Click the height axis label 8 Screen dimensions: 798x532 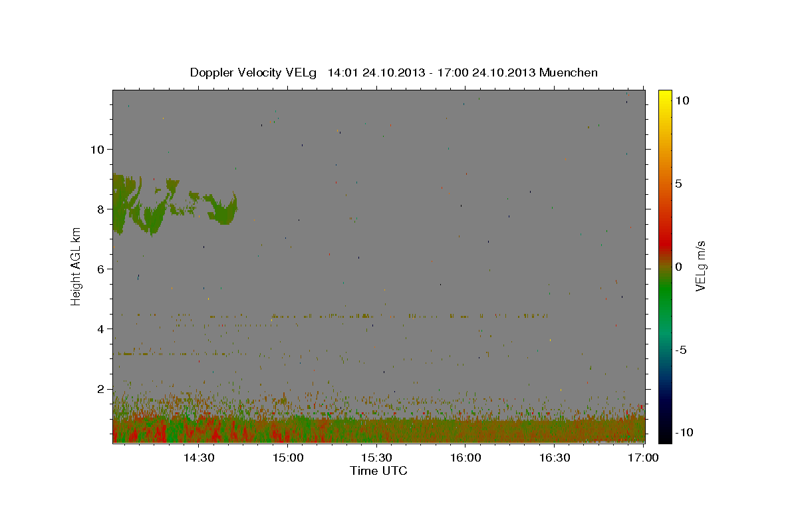(x=99, y=209)
